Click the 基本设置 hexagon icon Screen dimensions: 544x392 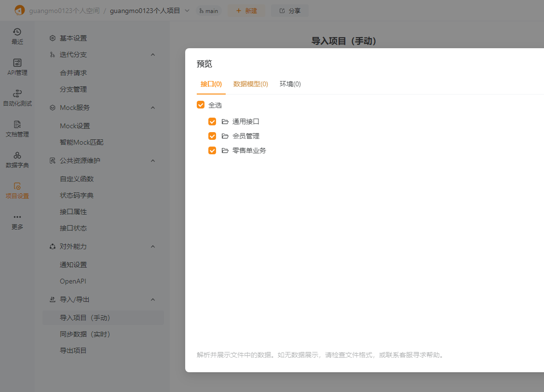pos(53,38)
